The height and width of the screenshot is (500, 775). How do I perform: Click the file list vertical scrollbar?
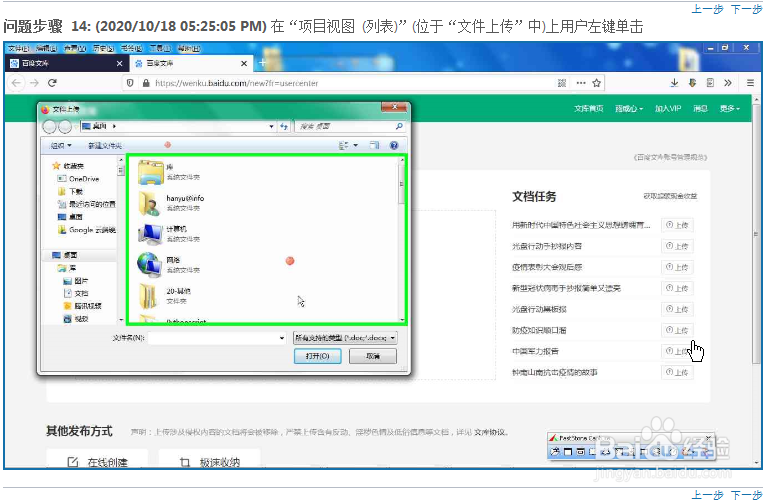(402, 240)
